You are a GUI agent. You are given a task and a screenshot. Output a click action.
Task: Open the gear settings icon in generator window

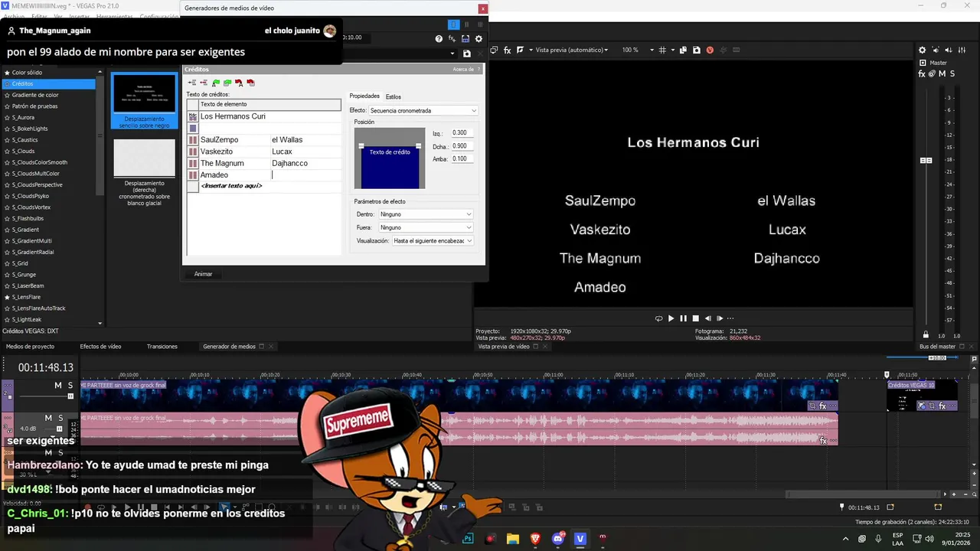click(x=479, y=38)
